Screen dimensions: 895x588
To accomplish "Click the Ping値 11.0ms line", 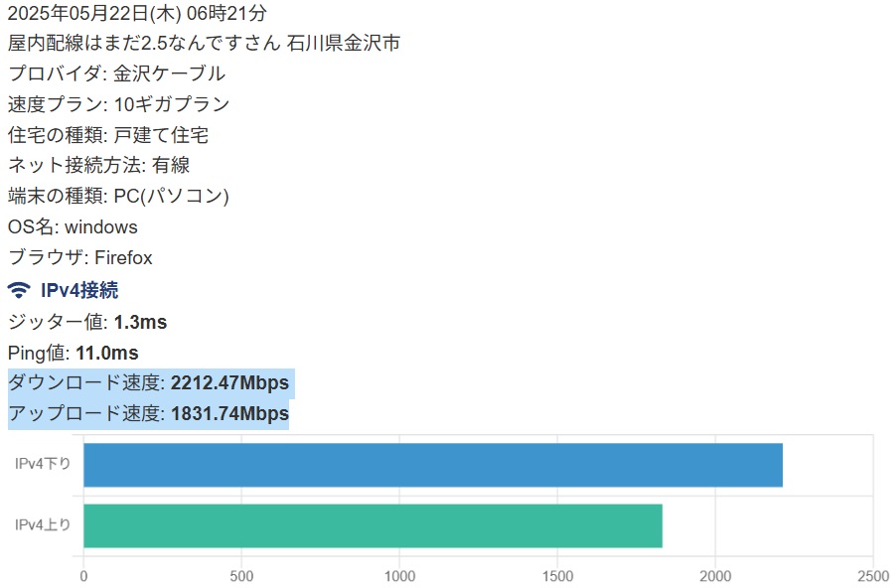I will pyautogui.click(x=73, y=353).
